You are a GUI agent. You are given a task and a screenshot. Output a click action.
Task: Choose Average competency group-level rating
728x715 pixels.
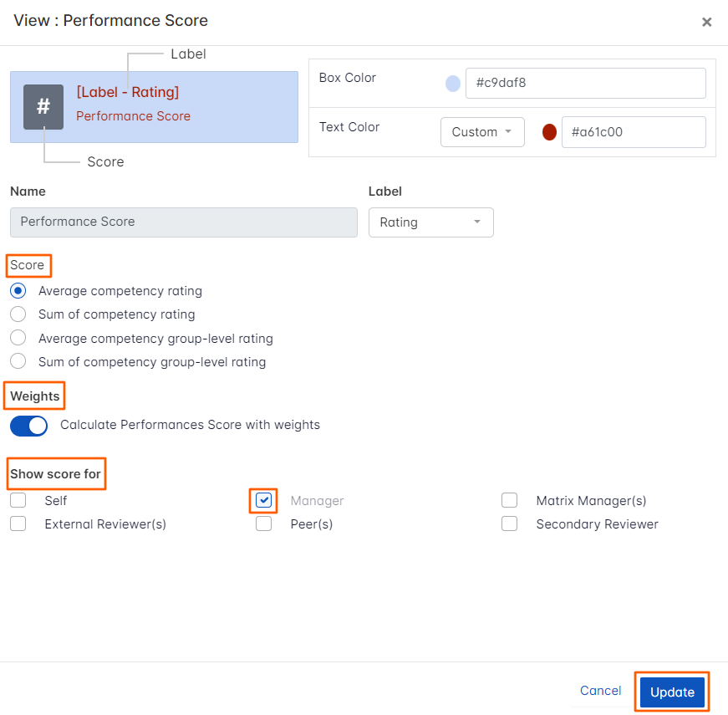click(18, 339)
